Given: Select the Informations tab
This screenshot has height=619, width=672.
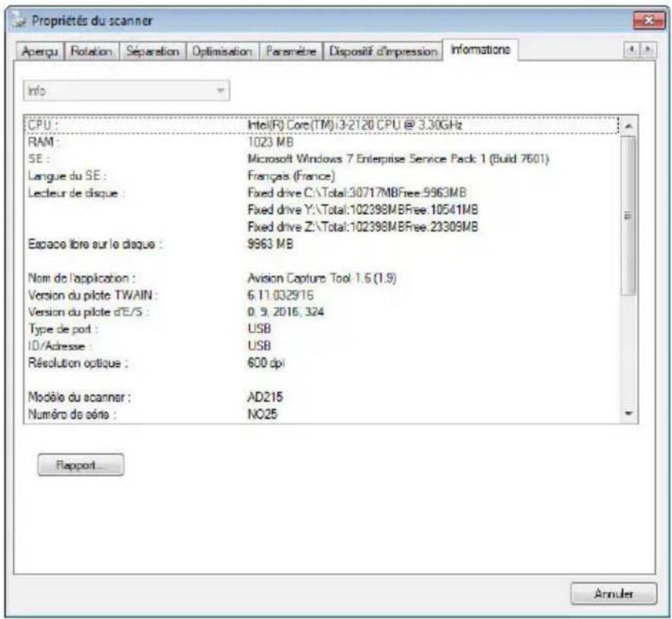Looking at the screenshot, I should (x=480, y=49).
